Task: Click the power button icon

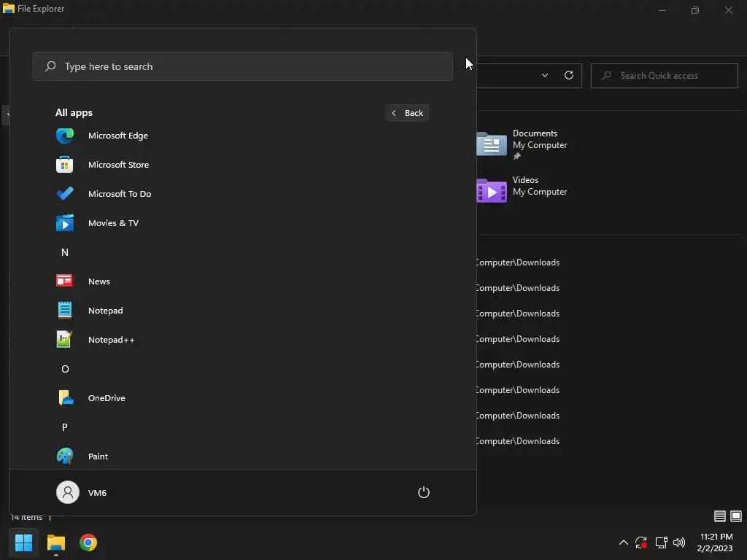Action: [424, 492]
